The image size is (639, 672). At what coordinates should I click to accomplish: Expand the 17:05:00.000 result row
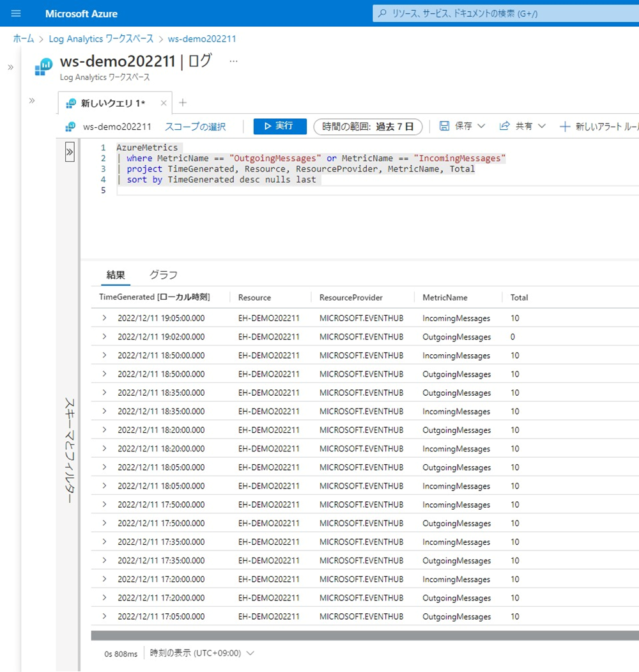[104, 616]
